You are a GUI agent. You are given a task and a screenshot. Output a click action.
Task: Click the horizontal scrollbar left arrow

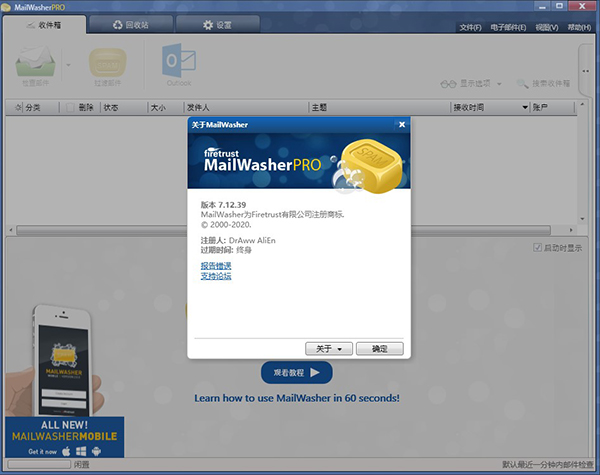click(x=11, y=230)
